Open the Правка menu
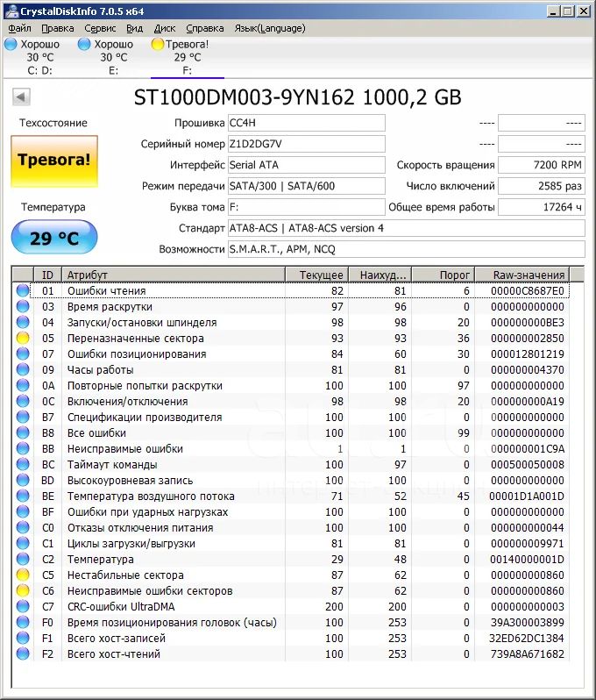 click(x=58, y=29)
